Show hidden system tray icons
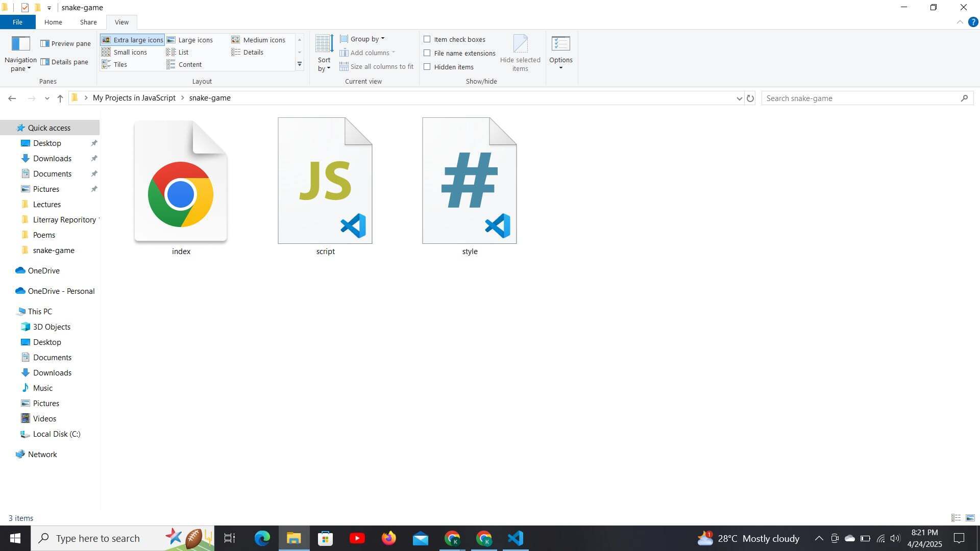The image size is (980, 551). pyautogui.click(x=819, y=538)
